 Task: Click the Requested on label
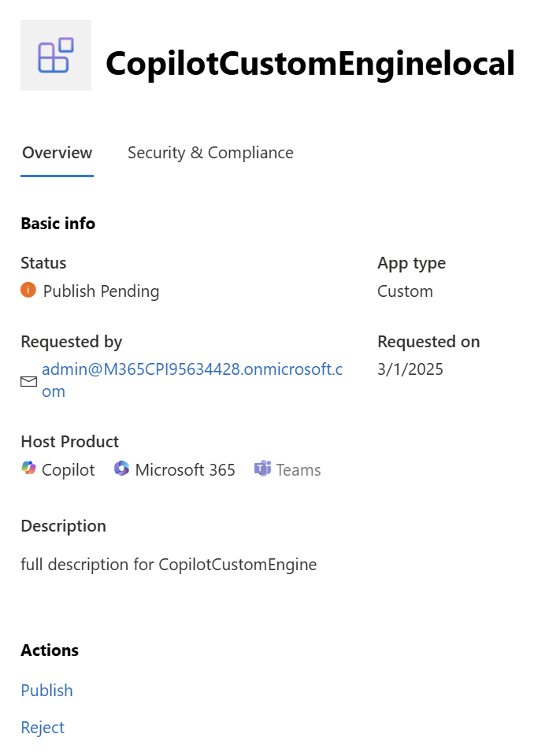(428, 342)
